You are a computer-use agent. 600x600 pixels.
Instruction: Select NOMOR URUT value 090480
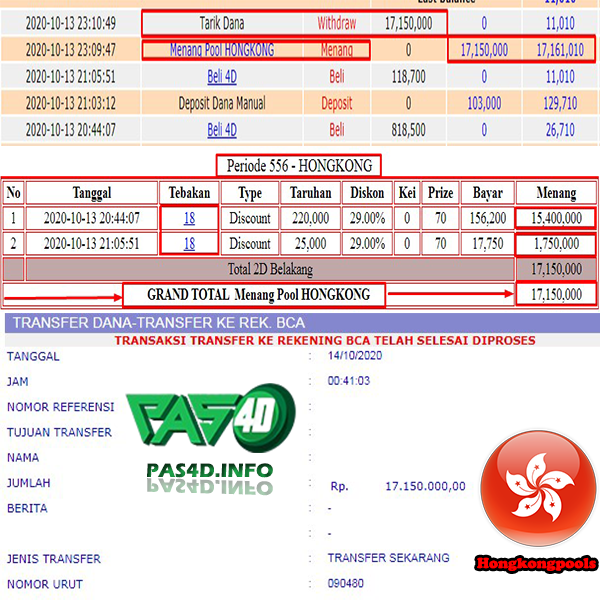coord(346,584)
